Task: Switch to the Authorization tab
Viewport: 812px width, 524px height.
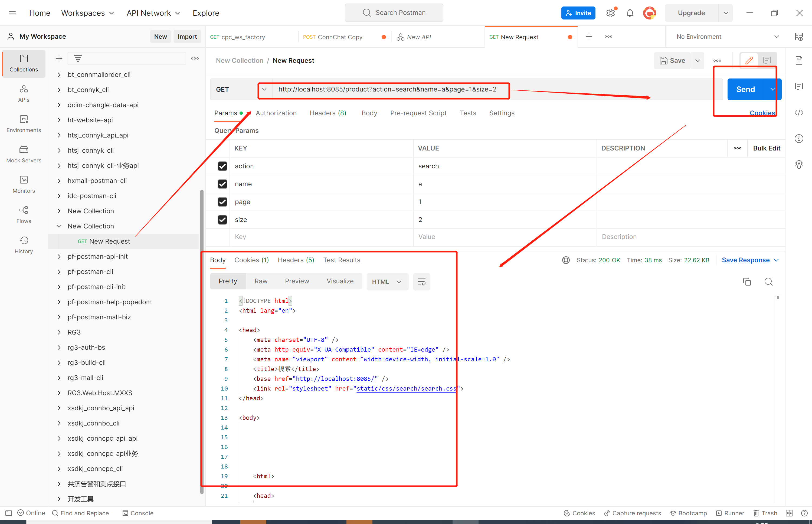Action: coord(276,113)
